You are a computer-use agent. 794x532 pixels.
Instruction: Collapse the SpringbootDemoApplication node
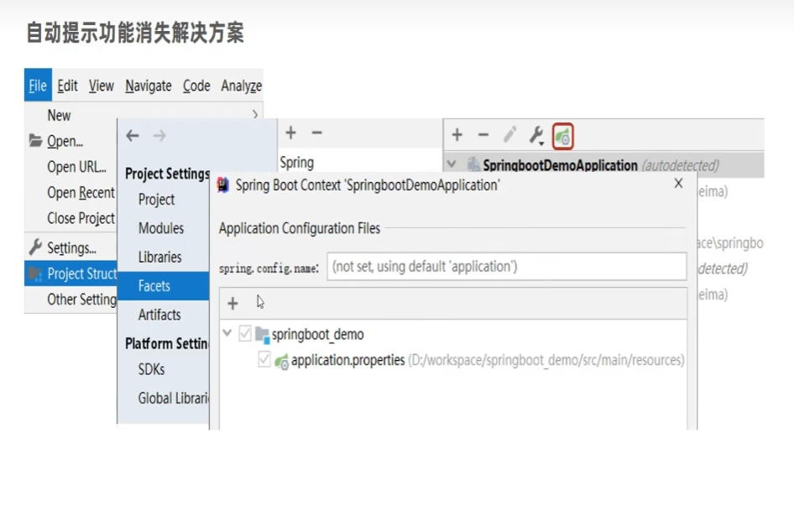(x=452, y=164)
